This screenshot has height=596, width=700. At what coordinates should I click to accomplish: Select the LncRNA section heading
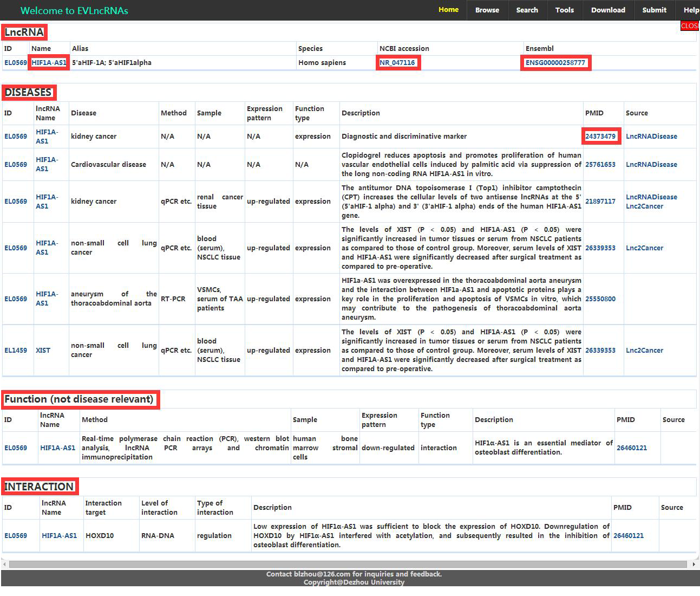pyautogui.click(x=24, y=32)
